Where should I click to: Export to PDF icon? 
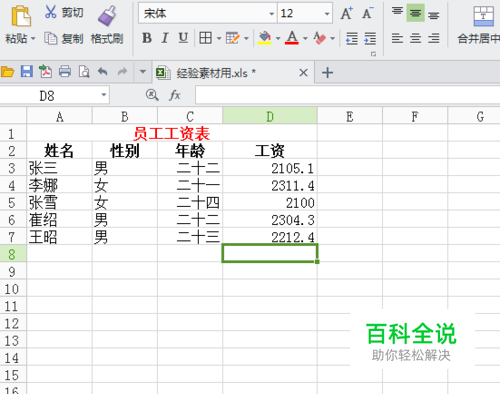point(46,72)
